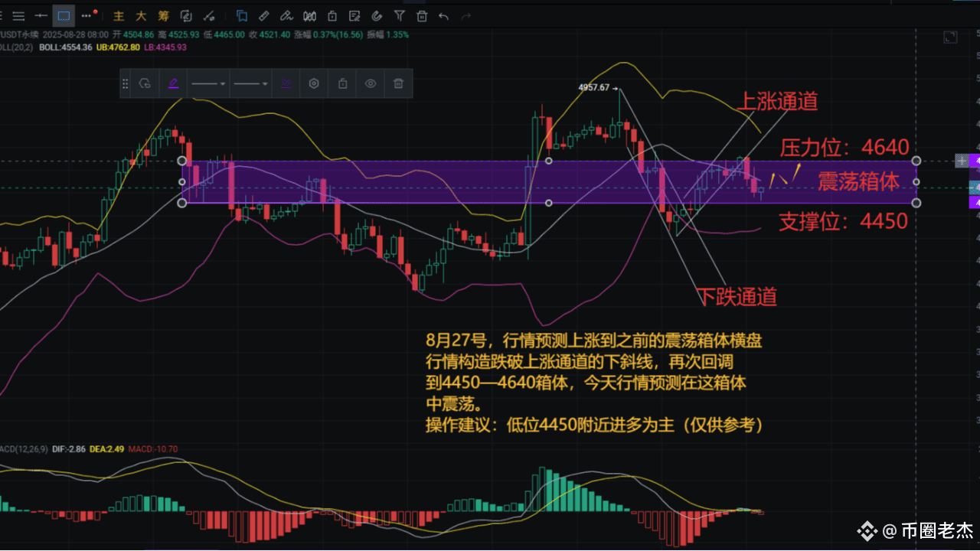Undo the last drawing action
Image resolution: width=980 pixels, height=551 pixels.
(x=443, y=15)
